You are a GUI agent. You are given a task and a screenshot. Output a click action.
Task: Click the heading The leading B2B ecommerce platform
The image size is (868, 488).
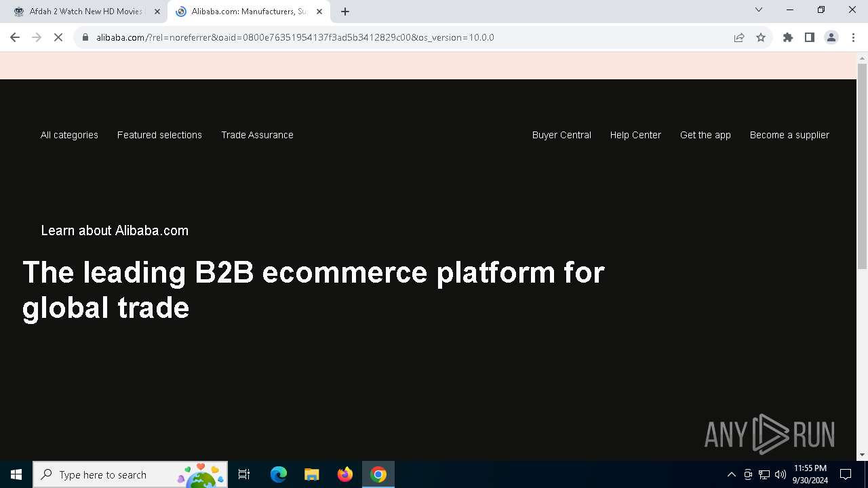point(313,290)
